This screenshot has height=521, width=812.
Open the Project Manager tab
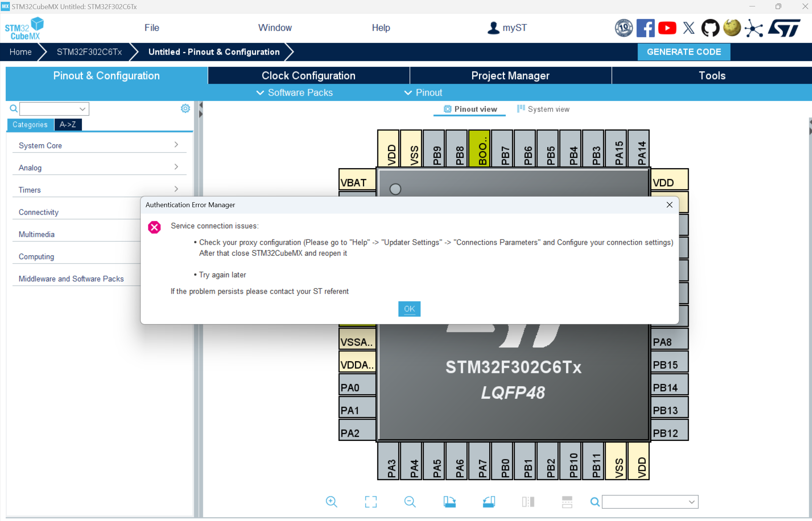point(510,76)
